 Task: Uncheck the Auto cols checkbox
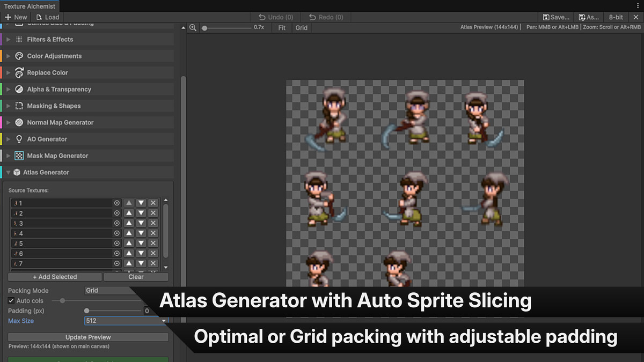click(x=12, y=301)
